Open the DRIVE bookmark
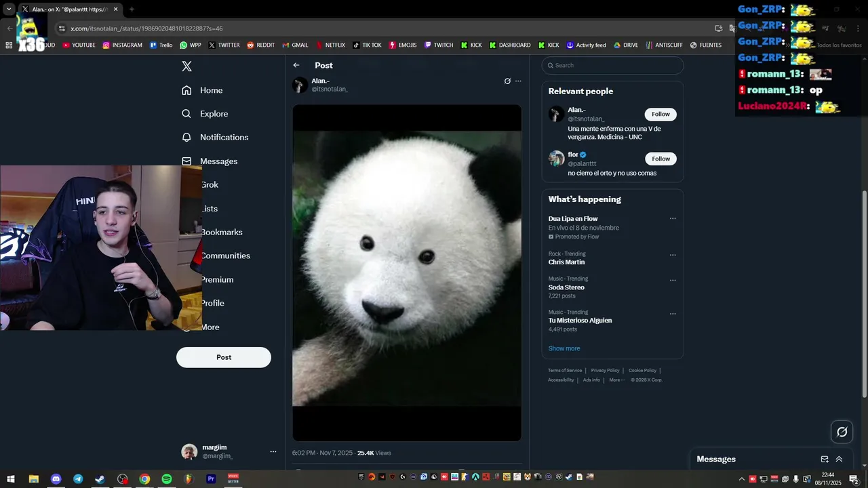 pyautogui.click(x=626, y=45)
